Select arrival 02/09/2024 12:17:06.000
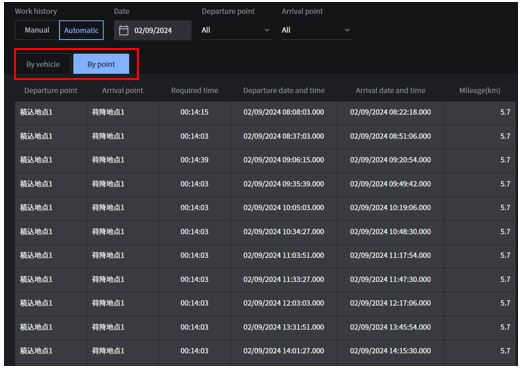 pos(390,303)
